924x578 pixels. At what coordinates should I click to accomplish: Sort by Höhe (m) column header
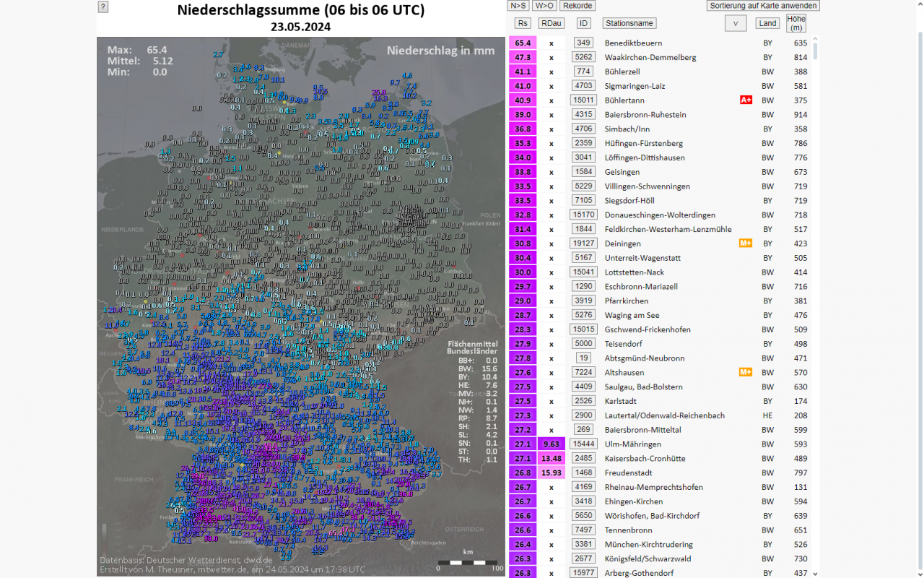coord(796,23)
